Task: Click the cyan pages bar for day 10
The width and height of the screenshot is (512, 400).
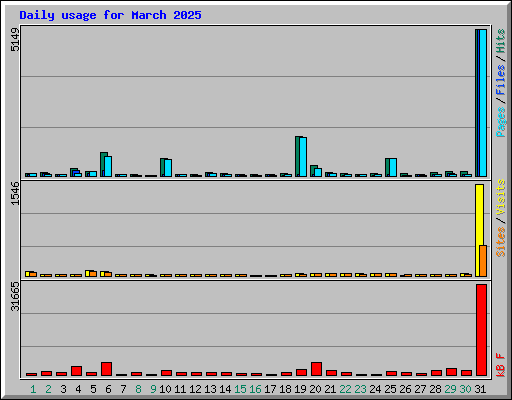Action: pyautogui.click(x=168, y=168)
